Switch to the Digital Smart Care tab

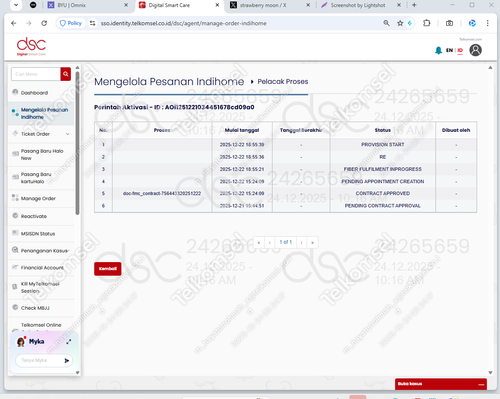pyautogui.click(x=179, y=5)
